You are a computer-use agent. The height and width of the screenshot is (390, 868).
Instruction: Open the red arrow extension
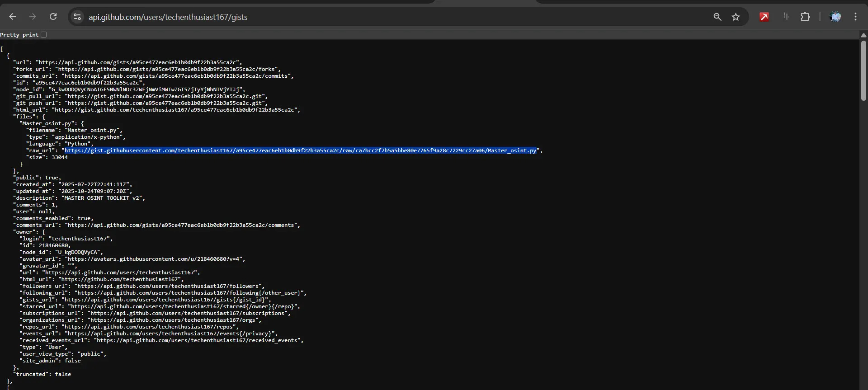764,17
